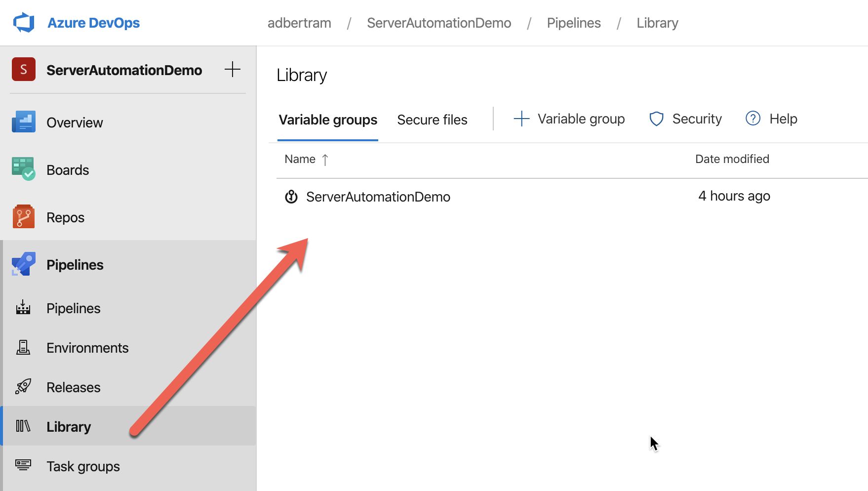
Task: Click the plus icon beside project name
Action: tap(232, 70)
